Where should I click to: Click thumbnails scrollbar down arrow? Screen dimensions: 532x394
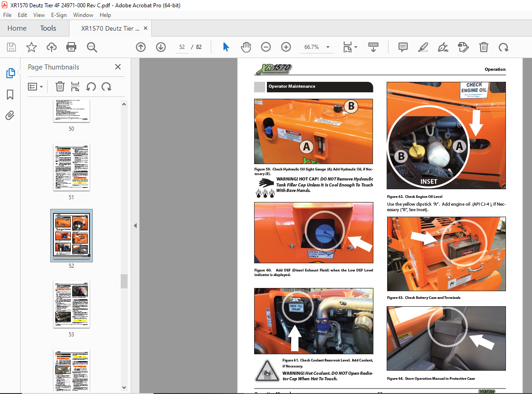[x=124, y=388]
